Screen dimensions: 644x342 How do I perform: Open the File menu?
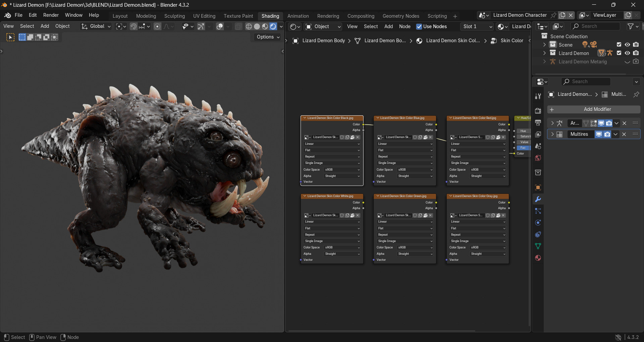coord(18,15)
